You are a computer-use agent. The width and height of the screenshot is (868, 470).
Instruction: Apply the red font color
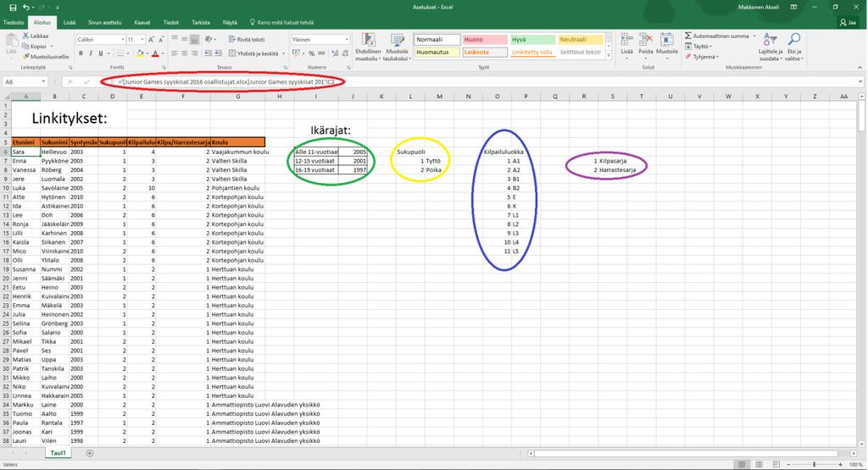[x=155, y=53]
